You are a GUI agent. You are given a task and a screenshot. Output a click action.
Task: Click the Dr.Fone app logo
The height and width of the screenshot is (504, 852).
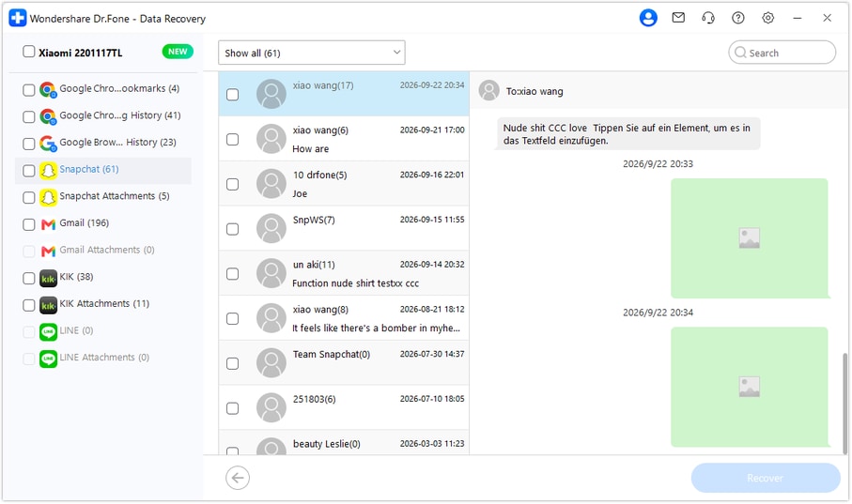point(18,18)
